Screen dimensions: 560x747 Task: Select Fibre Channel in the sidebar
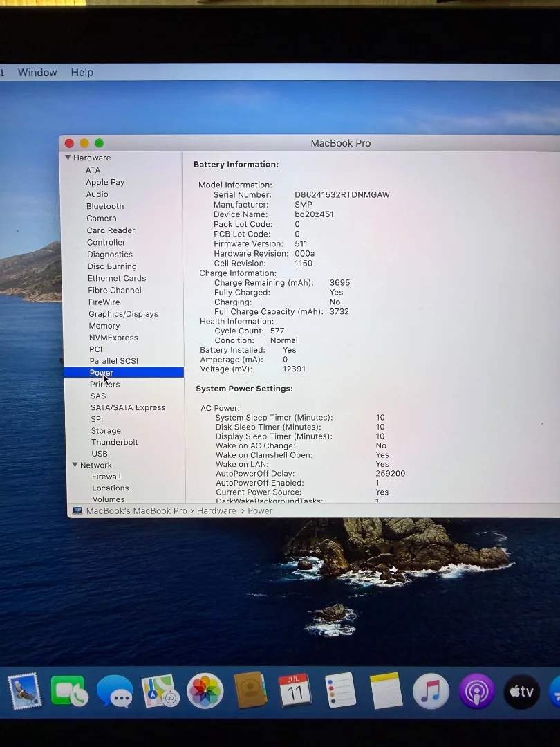(x=115, y=290)
